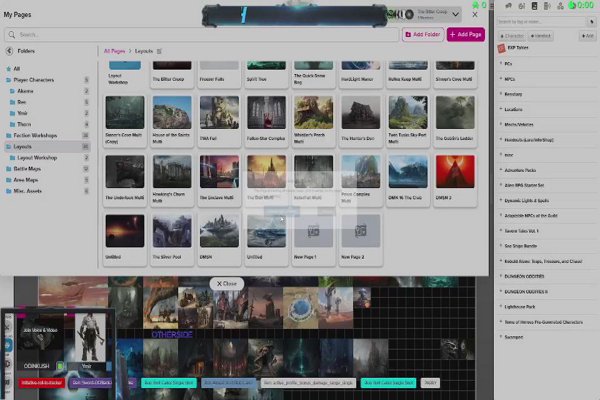Image resolution: width=600 pixels, height=400 pixels.
Task: Open the campaign dropdown chevron in top bar
Action: click(455, 15)
